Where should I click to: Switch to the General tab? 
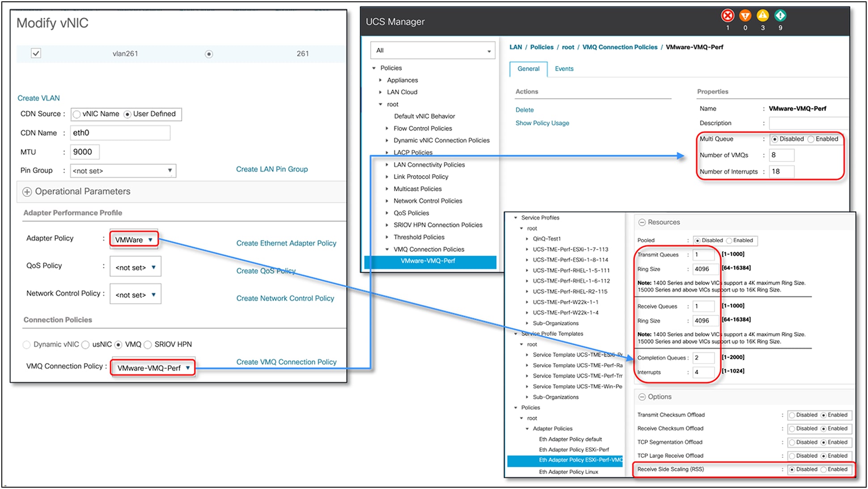[528, 69]
